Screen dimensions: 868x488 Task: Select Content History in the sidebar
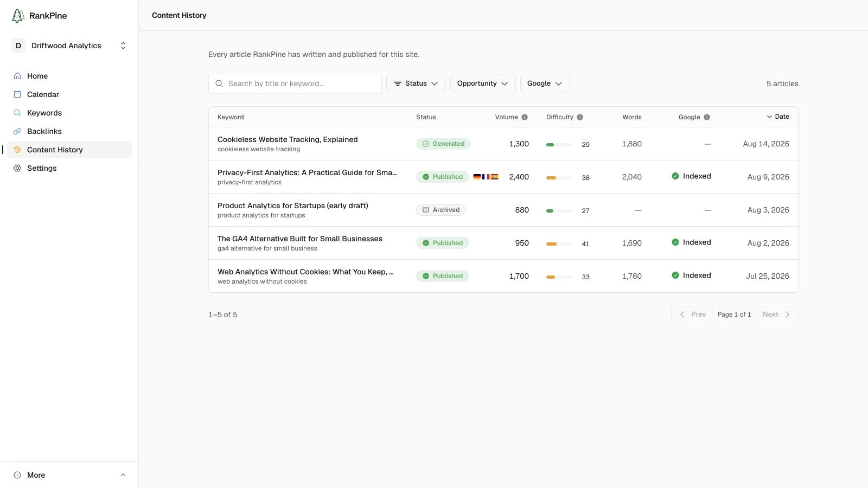pyautogui.click(x=69, y=150)
